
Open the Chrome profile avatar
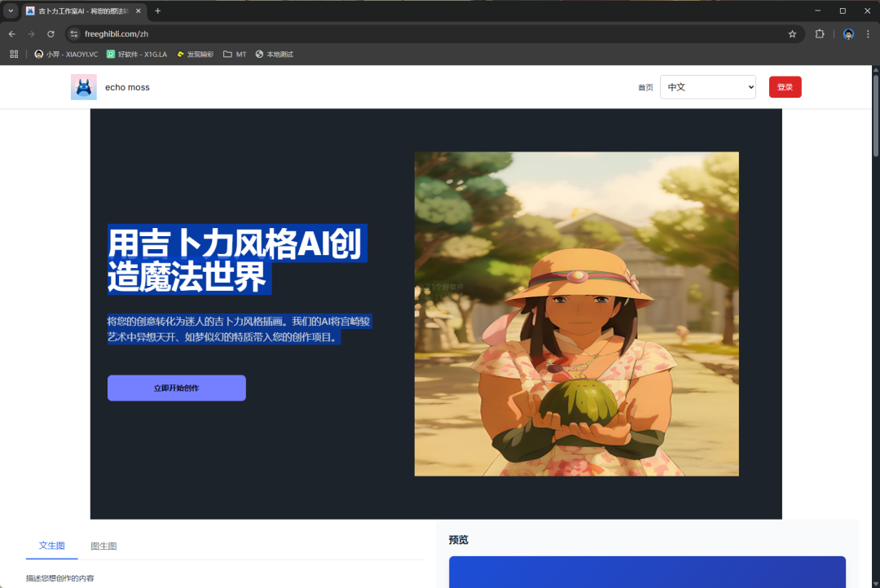tap(848, 34)
